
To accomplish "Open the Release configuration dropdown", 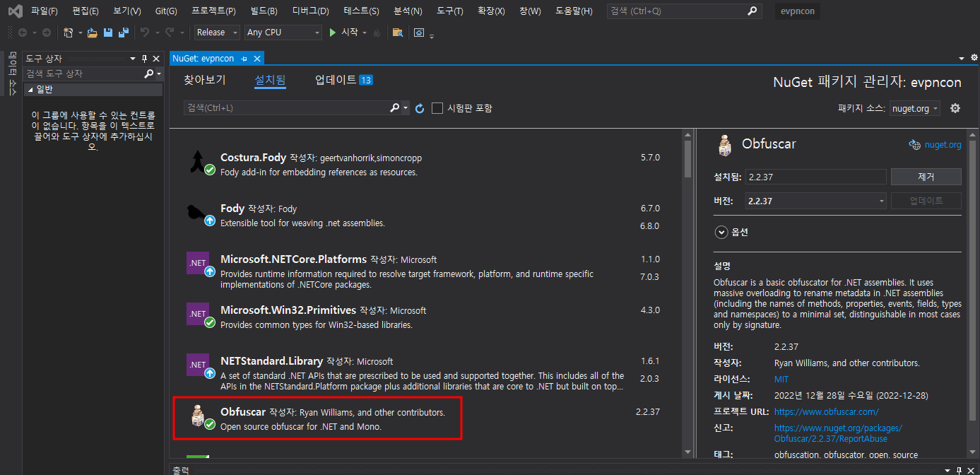I will click(x=218, y=33).
